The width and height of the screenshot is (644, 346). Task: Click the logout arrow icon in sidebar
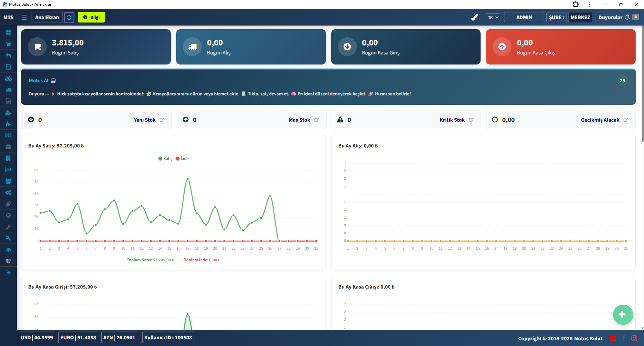pyautogui.click(x=8, y=272)
